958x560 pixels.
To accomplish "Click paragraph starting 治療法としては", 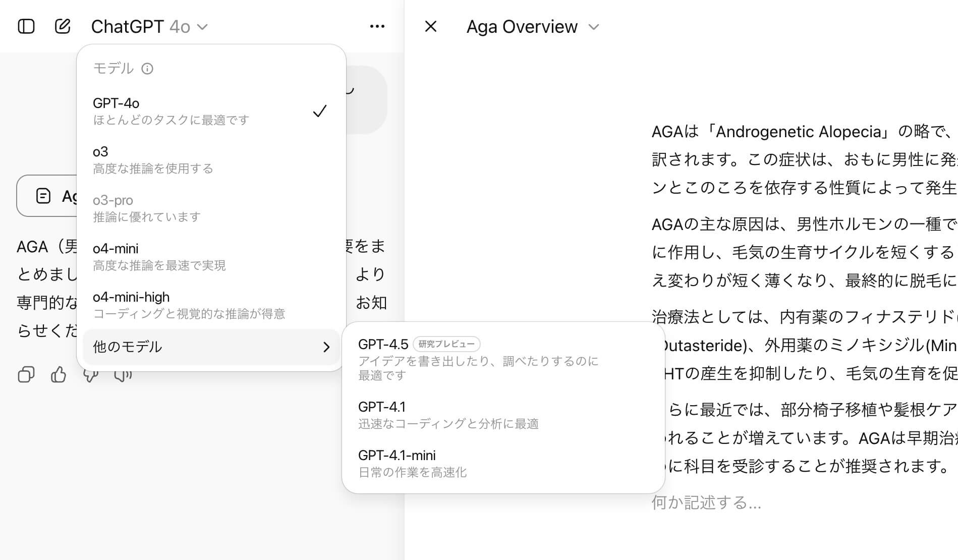I will pyautogui.click(x=805, y=345).
